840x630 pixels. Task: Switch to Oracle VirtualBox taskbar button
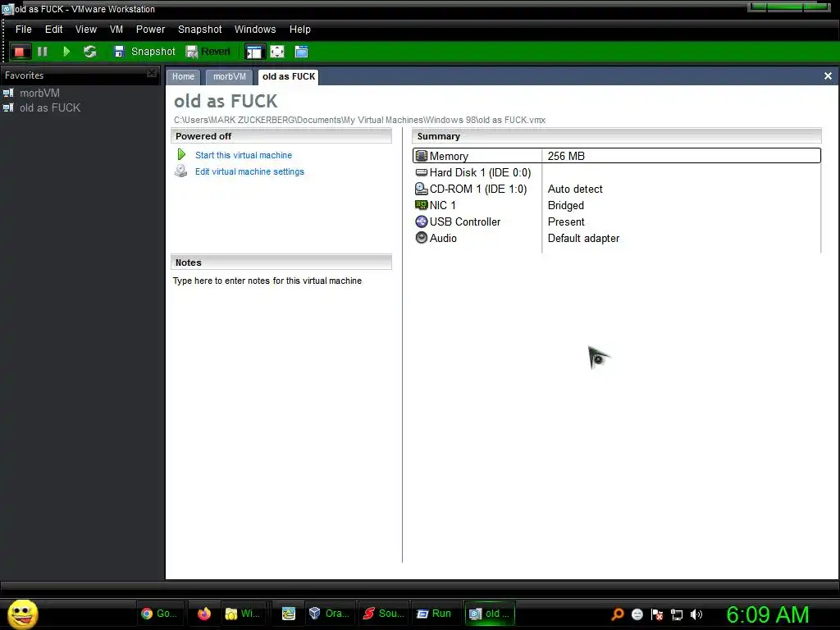point(330,614)
